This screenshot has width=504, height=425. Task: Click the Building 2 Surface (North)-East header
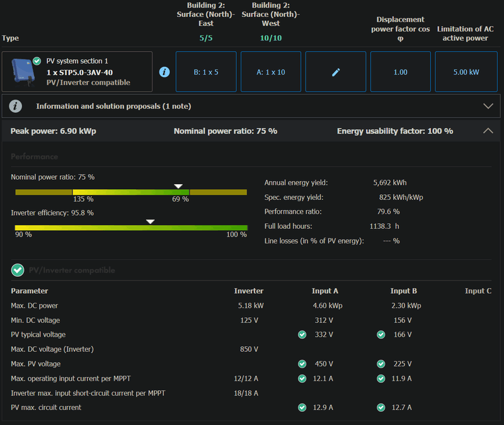pos(206,15)
